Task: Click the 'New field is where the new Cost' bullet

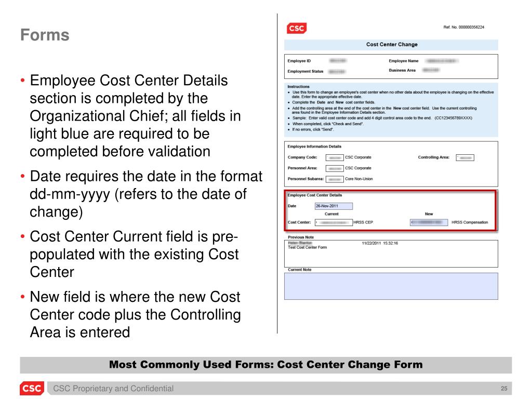Action: (135, 314)
